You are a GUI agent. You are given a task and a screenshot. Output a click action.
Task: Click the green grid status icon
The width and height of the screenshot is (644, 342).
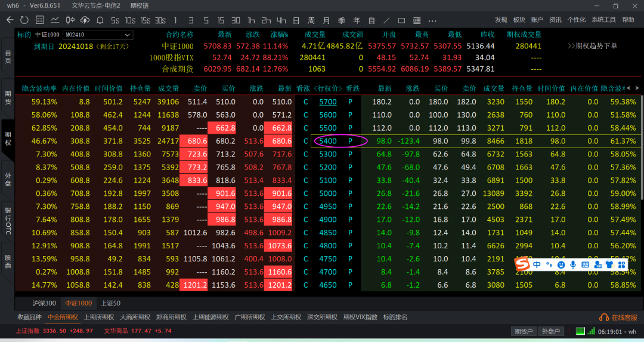tap(580, 331)
